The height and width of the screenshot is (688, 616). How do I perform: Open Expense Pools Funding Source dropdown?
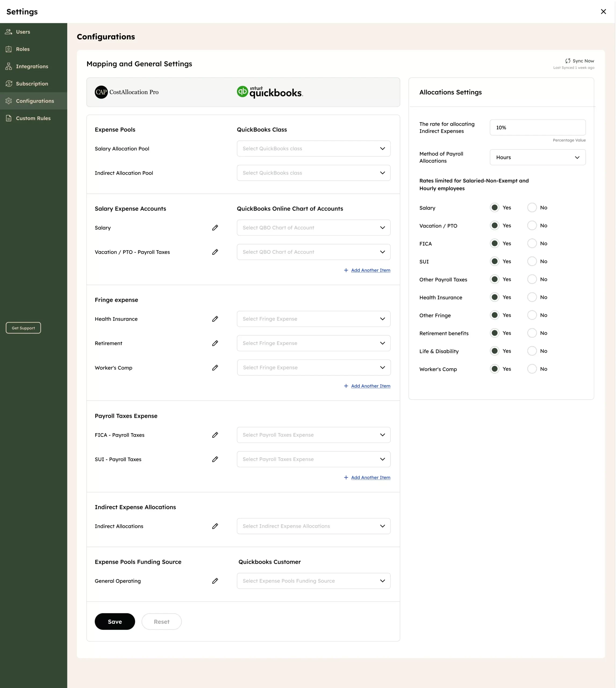pos(313,581)
